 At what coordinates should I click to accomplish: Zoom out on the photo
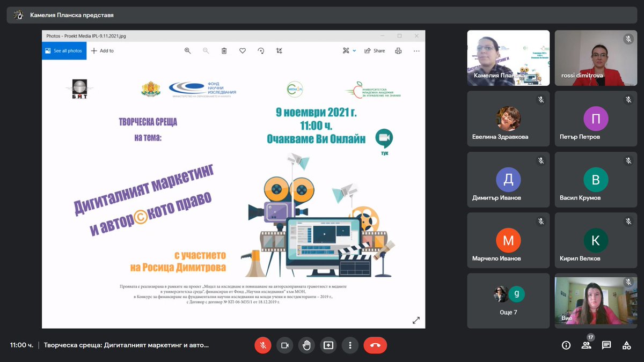click(x=206, y=50)
